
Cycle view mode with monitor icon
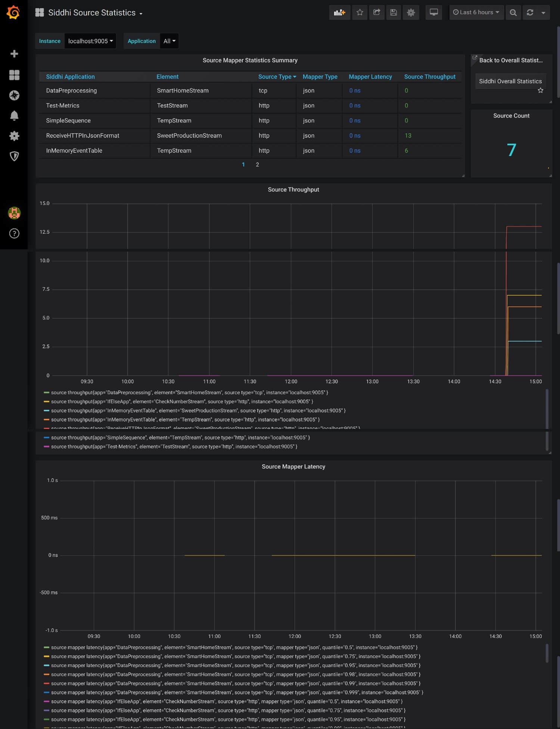tap(434, 12)
